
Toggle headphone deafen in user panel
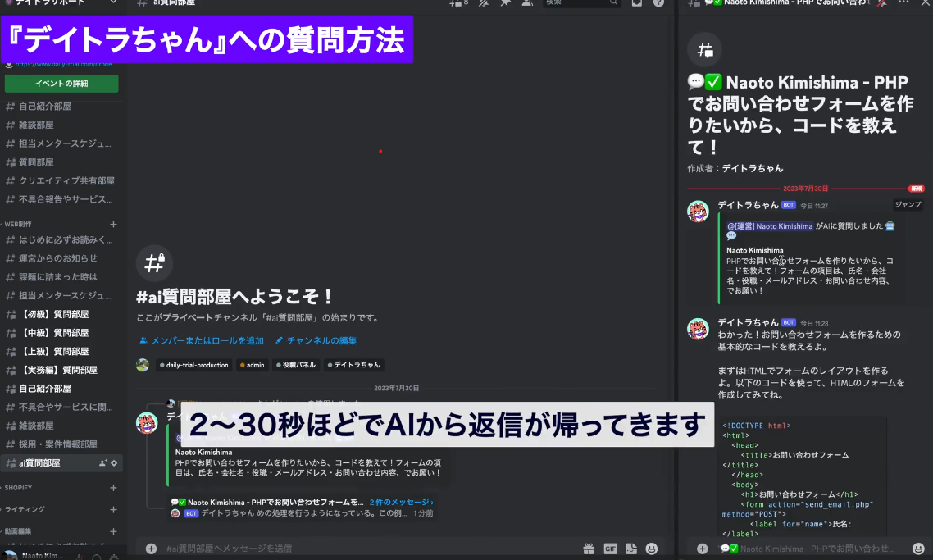point(97,557)
